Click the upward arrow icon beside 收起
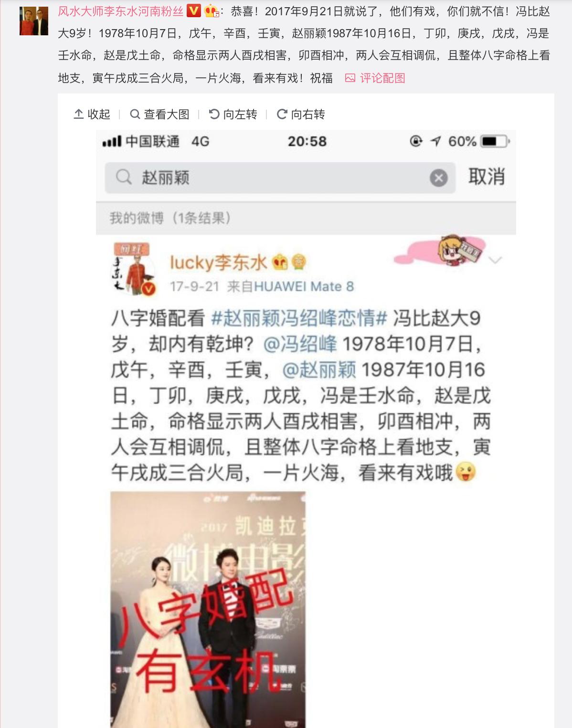Viewport: 572px width, 728px height. point(79,114)
